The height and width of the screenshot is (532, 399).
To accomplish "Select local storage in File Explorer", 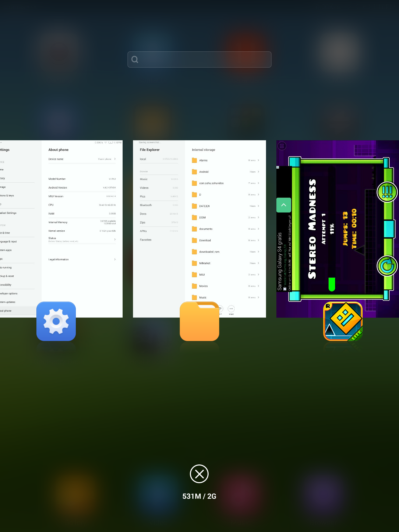I will tap(159, 159).
